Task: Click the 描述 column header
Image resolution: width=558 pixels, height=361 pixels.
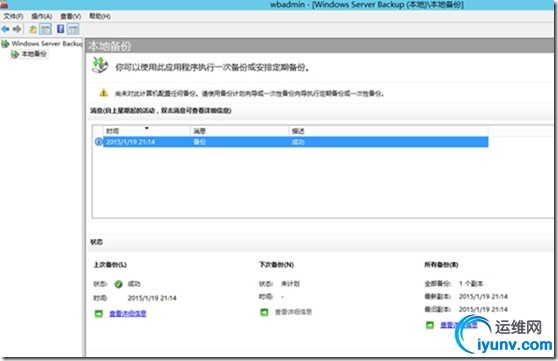Action: (x=388, y=131)
